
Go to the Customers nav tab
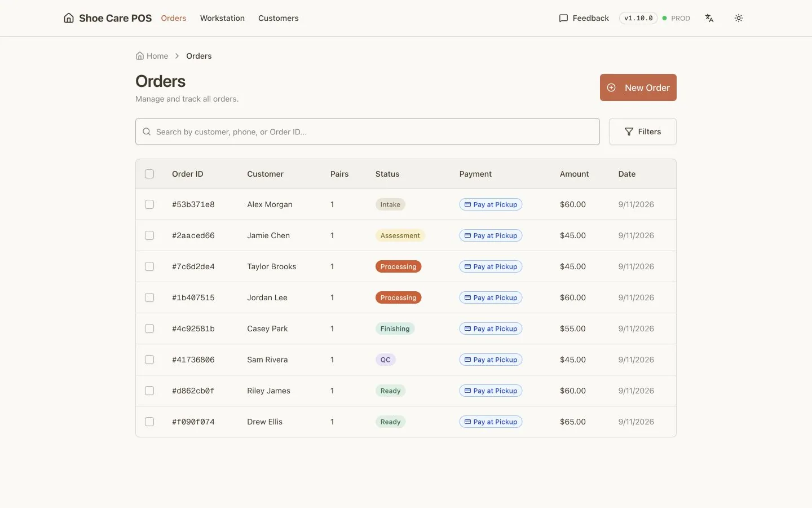[x=279, y=18]
